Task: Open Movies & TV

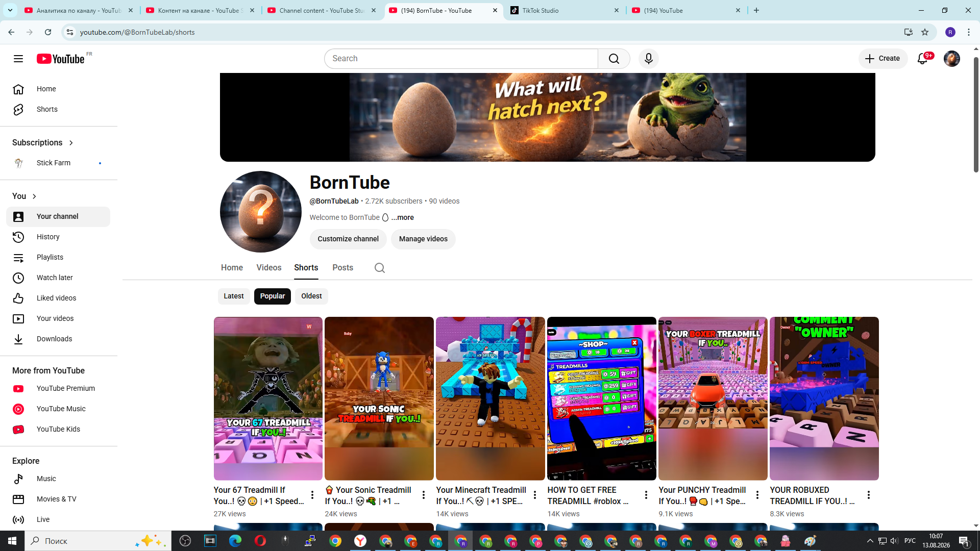Action: click(58, 499)
